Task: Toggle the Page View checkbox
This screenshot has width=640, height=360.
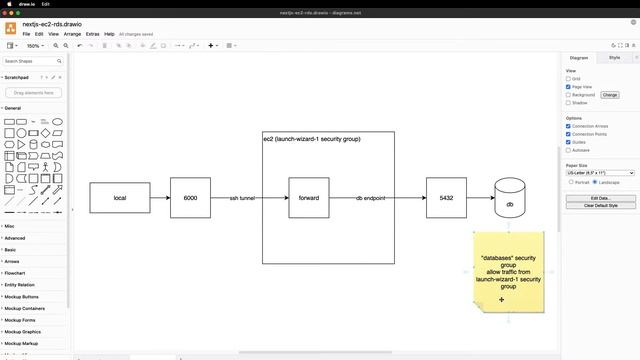Action: click(x=568, y=87)
